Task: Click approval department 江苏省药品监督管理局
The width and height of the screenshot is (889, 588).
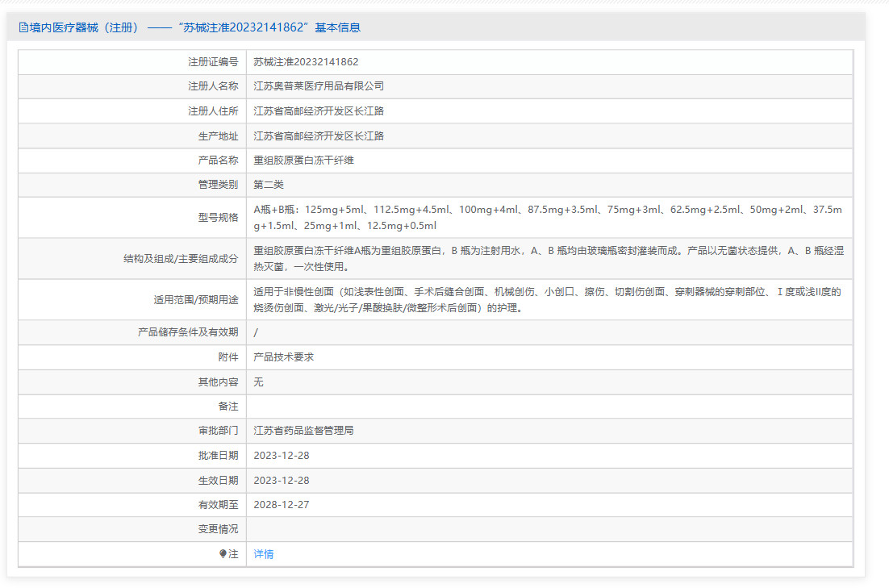Action: tap(303, 431)
